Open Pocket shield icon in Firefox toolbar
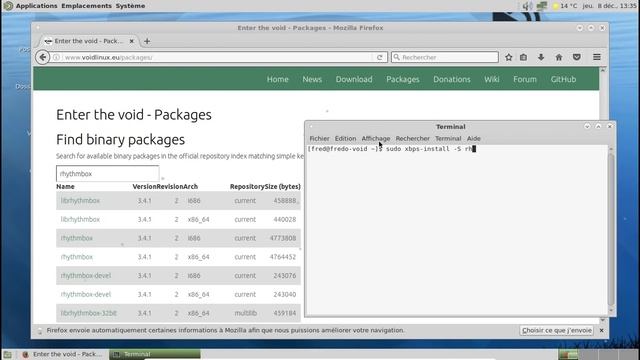Image resolution: width=640 pixels, height=360 pixels. pos(577,57)
